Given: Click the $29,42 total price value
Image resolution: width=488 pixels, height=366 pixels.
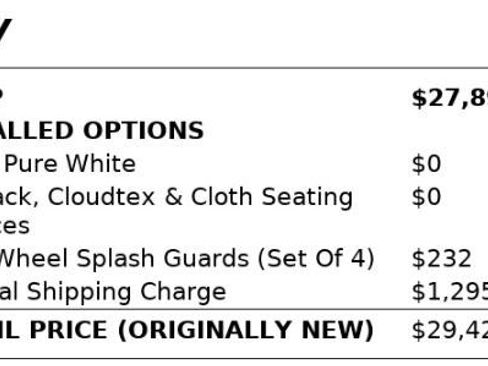Looking at the screenshot, I should (x=450, y=330).
